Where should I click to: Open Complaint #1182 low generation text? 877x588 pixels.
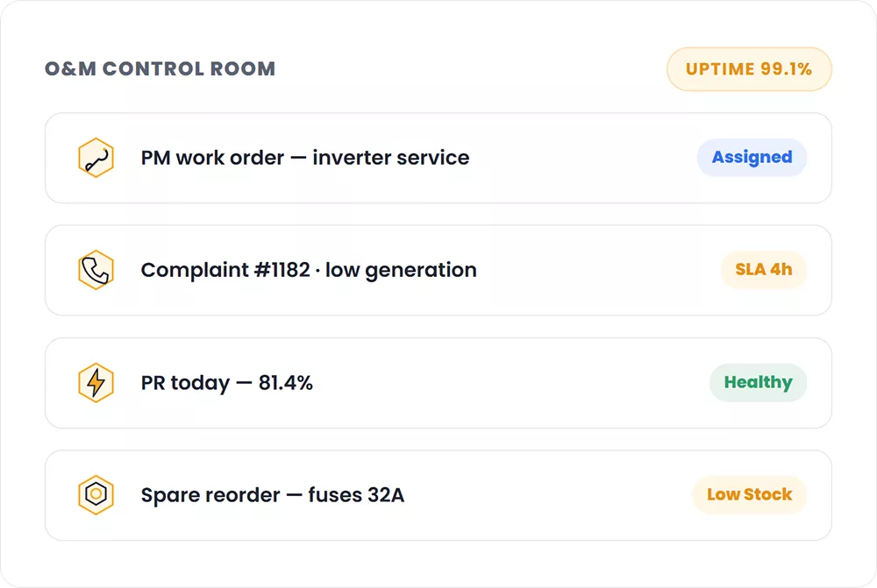pos(309,271)
